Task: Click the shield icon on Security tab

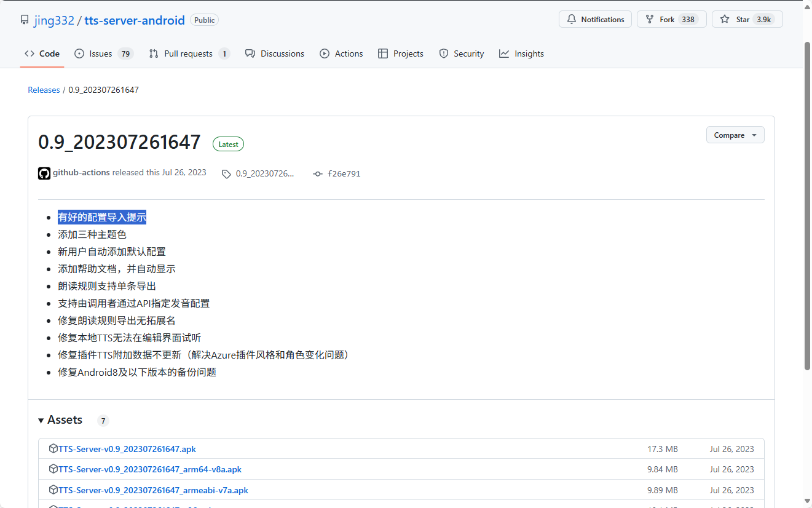Action: [x=444, y=54]
